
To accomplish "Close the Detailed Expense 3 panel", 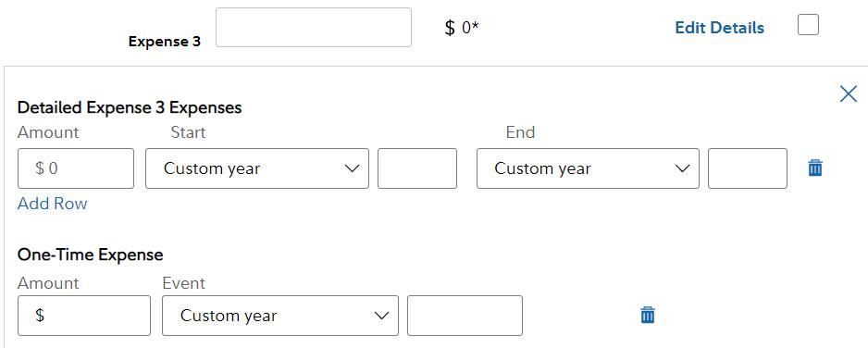I will 848,94.
